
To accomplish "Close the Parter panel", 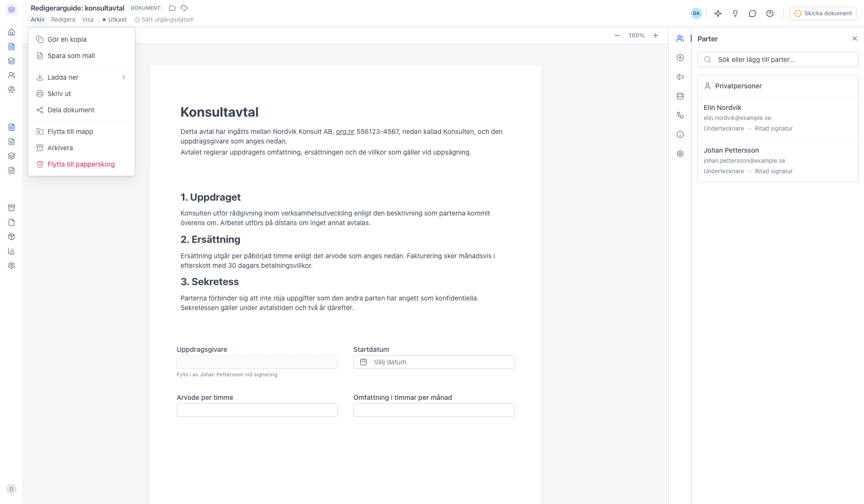I will click(855, 38).
